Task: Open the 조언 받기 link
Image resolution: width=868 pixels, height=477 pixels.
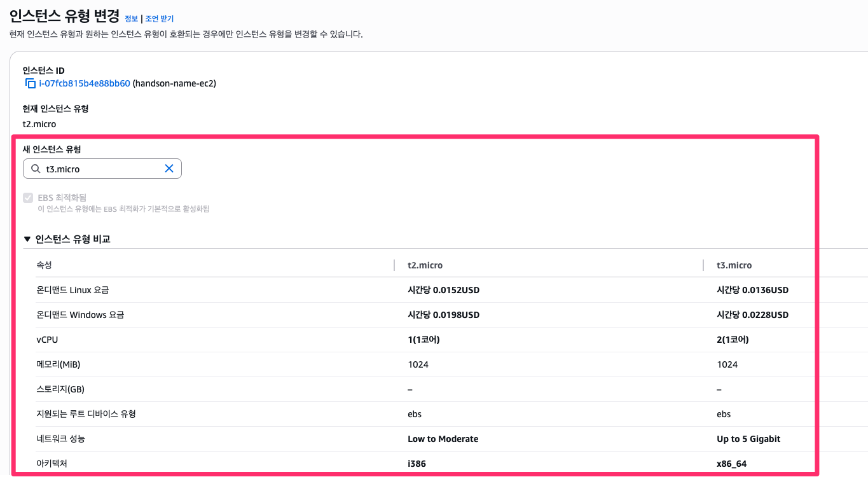Action: 159,19
